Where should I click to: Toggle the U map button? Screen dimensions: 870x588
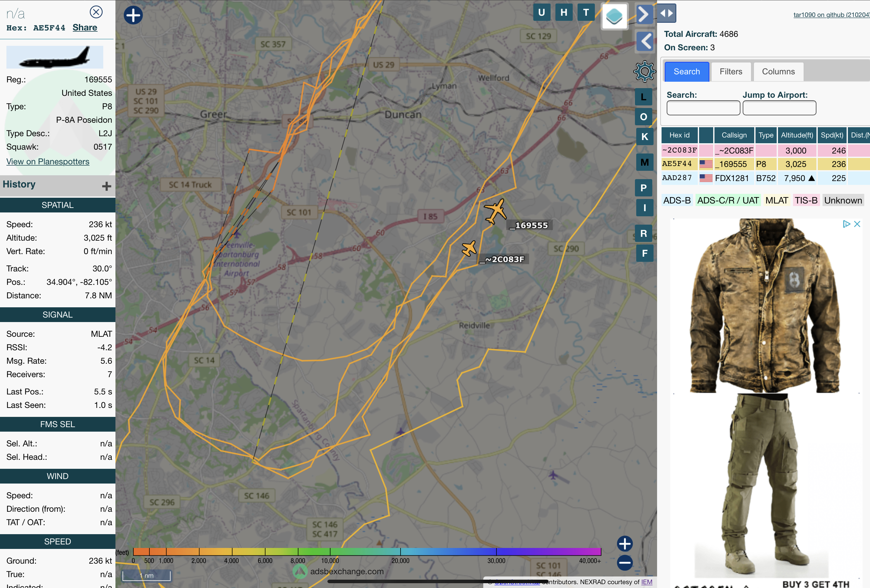click(542, 12)
